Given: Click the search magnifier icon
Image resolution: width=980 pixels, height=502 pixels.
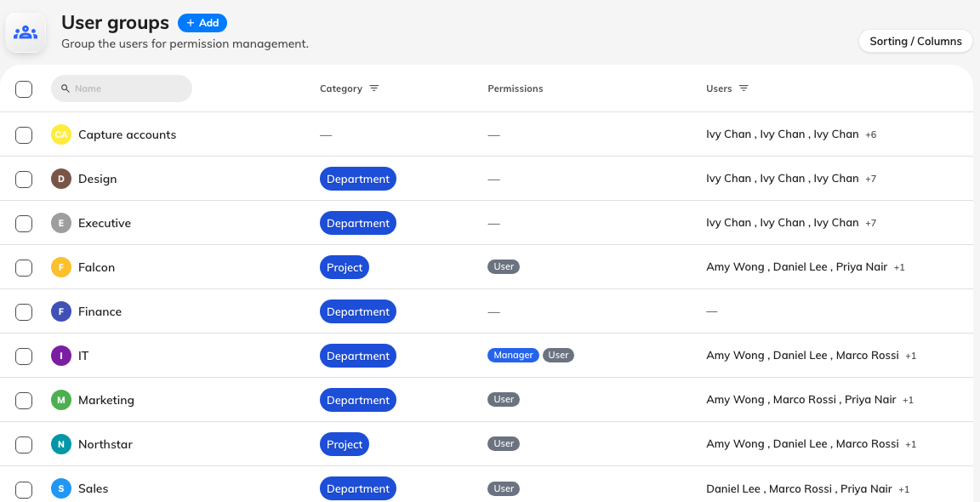Looking at the screenshot, I should pos(65,88).
